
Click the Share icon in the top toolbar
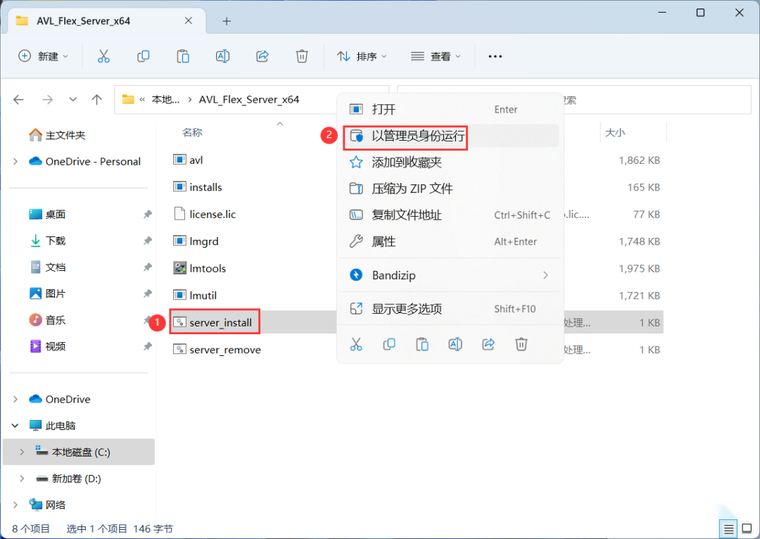point(262,56)
